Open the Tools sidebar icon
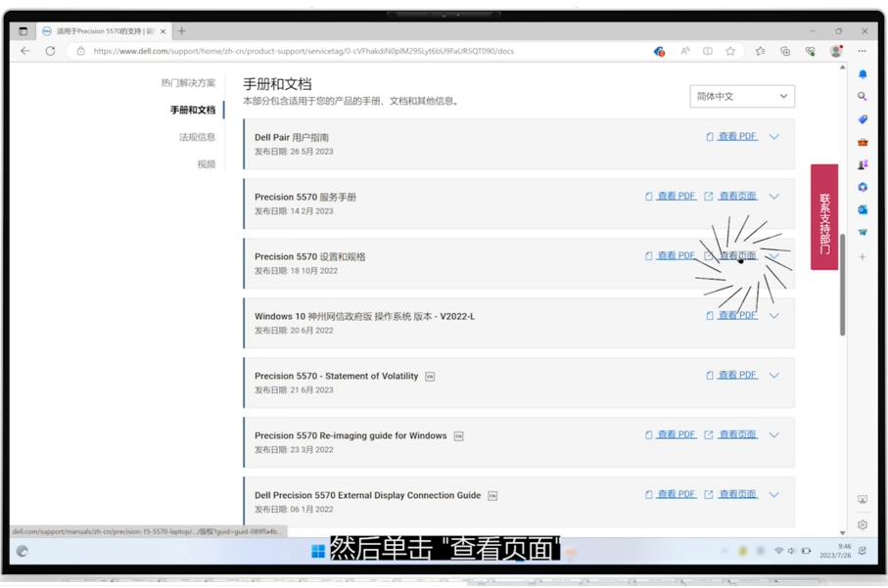The width and height of the screenshot is (888, 588). [x=863, y=144]
